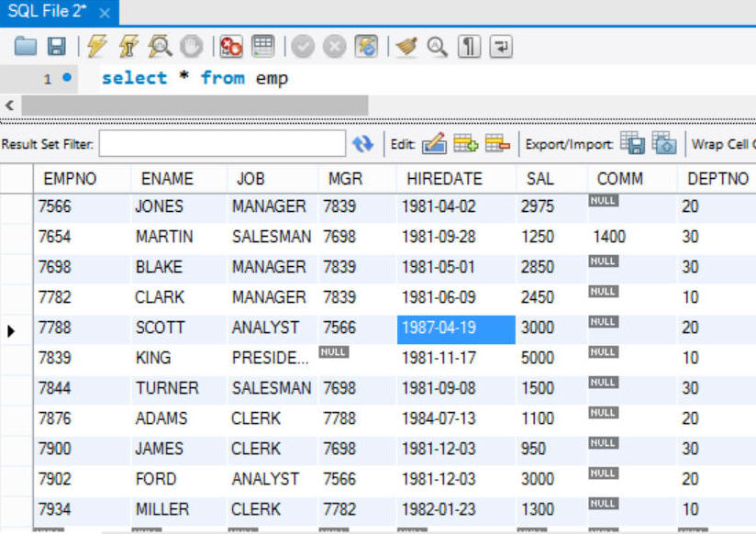756x534 pixels.
Task: Toggle the auto-commit mode icon
Action: click(366, 47)
